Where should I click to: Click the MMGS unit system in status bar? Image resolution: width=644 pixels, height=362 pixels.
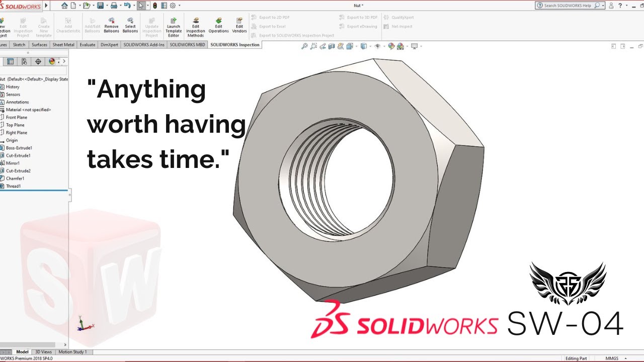tap(612, 358)
